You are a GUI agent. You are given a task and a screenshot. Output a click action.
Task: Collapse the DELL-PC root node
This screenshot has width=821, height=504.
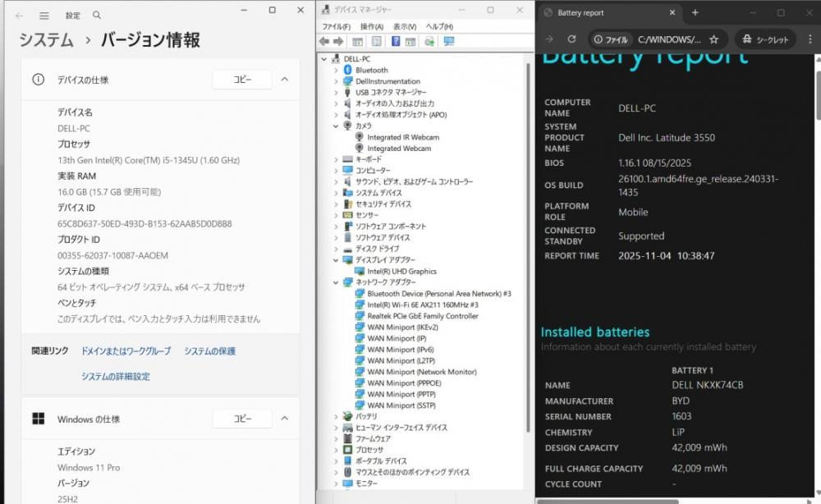[324, 59]
